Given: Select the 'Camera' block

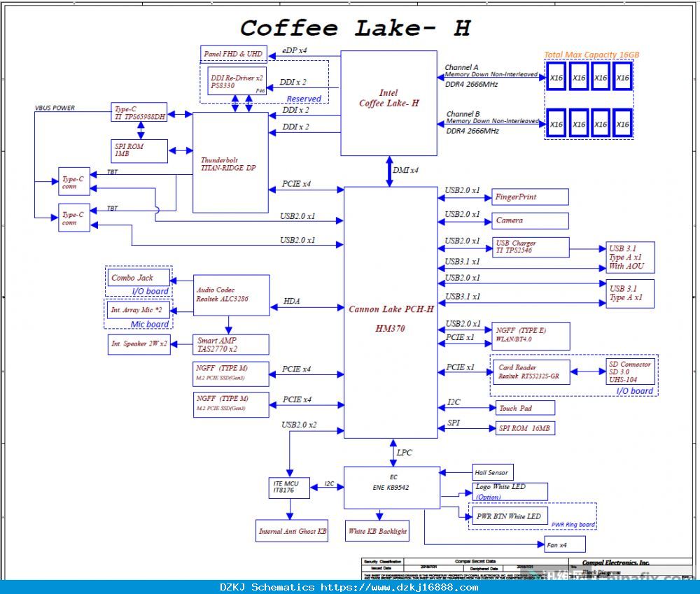Looking at the screenshot, I should [x=530, y=220].
